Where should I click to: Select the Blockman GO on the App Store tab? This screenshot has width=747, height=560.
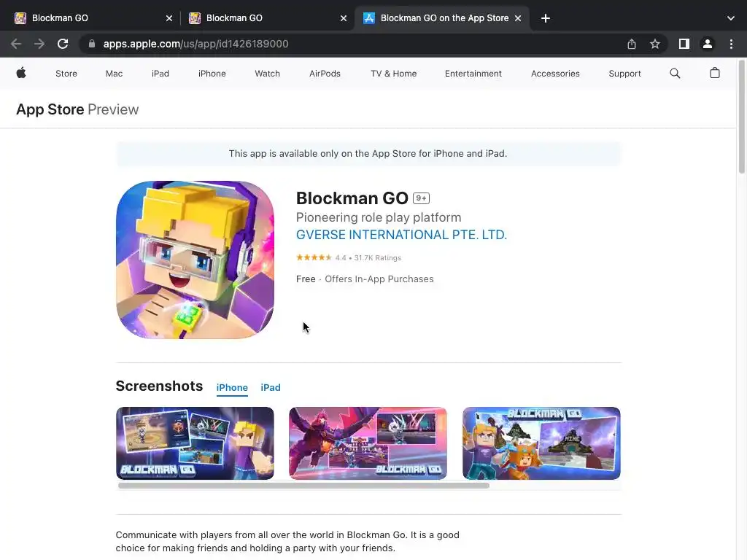point(442,18)
